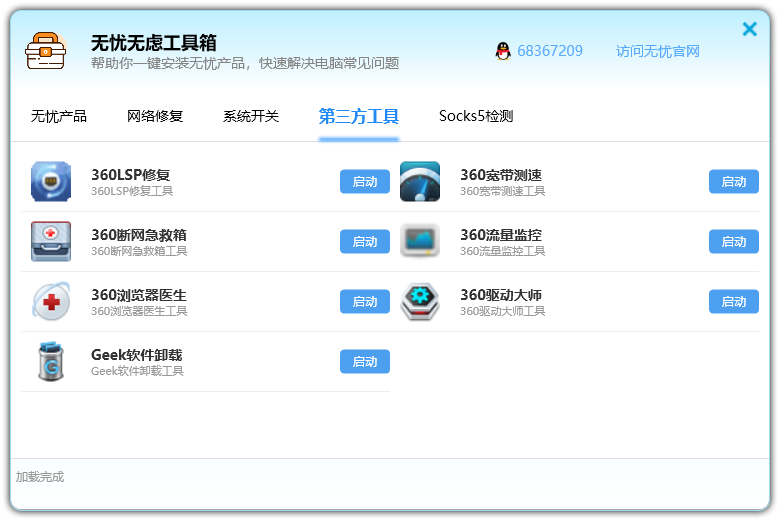Select the 第三方工具 tab

[359, 116]
